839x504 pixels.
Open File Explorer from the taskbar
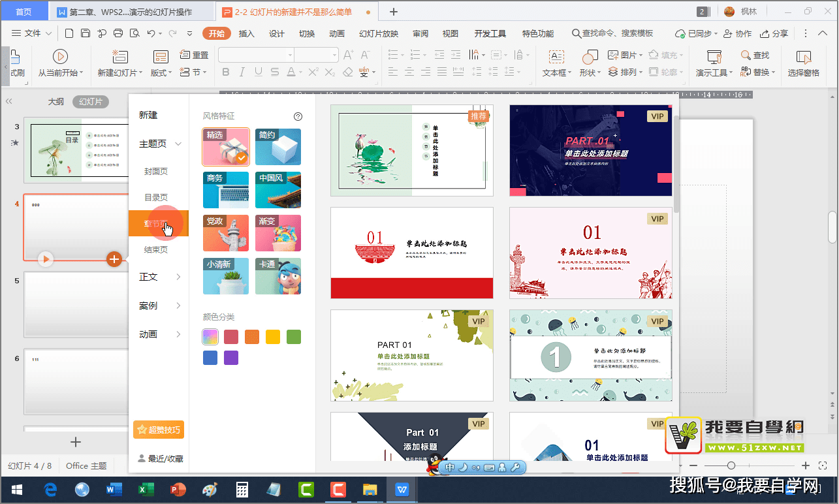tap(370, 490)
